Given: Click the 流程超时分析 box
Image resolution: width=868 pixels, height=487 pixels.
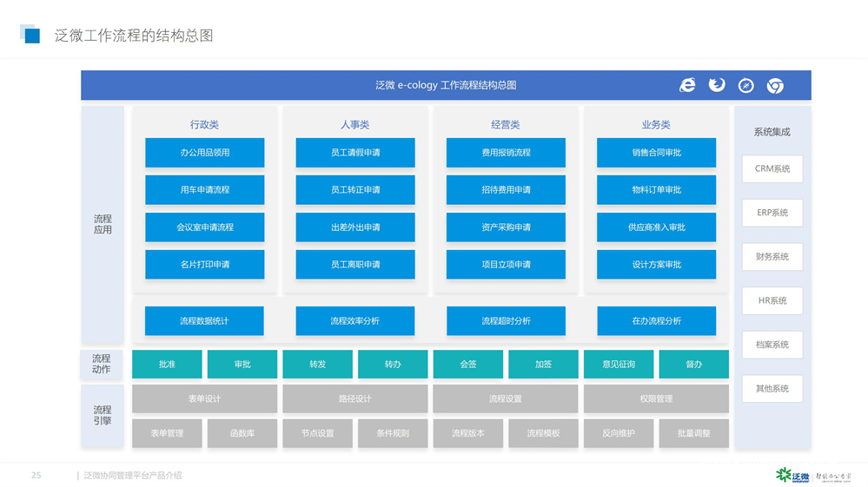Looking at the screenshot, I should coord(506,320).
